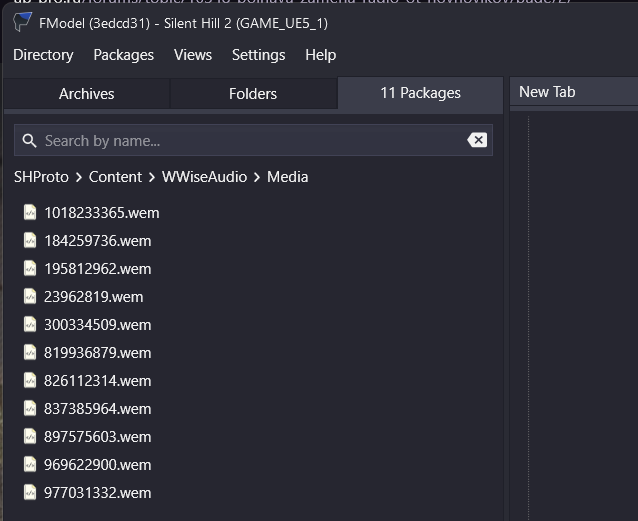Image resolution: width=638 pixels, height=521 pixels.
Task: Click the search magnifier icon
Action: point(29,141)
